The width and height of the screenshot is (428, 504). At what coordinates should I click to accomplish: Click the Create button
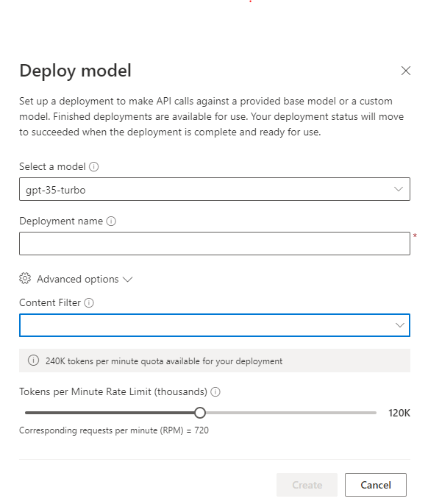(307, 485)
